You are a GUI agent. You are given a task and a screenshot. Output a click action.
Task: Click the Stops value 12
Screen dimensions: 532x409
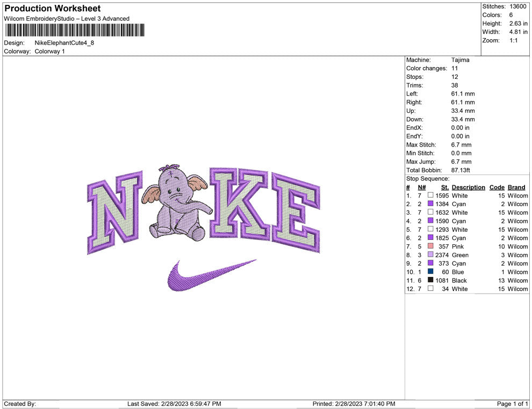455,77
